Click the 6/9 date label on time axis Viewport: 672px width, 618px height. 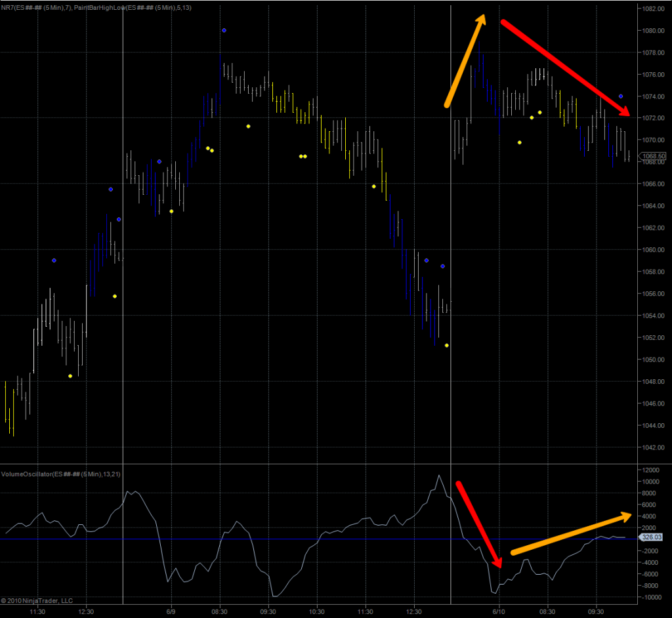[171, 611]
